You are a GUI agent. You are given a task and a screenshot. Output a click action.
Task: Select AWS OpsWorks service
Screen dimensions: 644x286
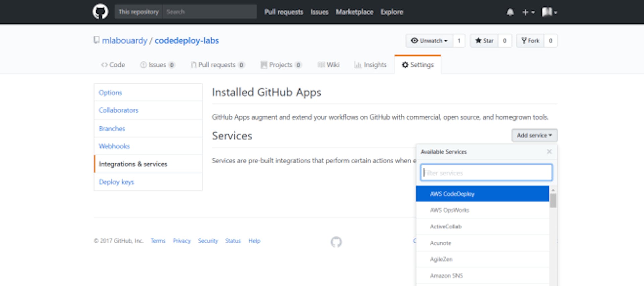click(482, 210)
